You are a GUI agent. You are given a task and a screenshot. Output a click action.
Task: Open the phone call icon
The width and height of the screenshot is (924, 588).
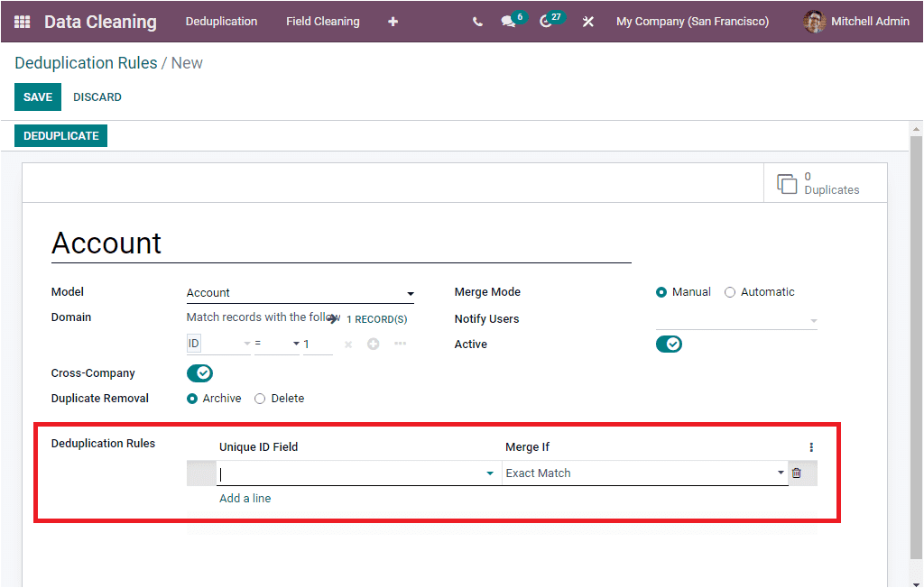[477, 22]
